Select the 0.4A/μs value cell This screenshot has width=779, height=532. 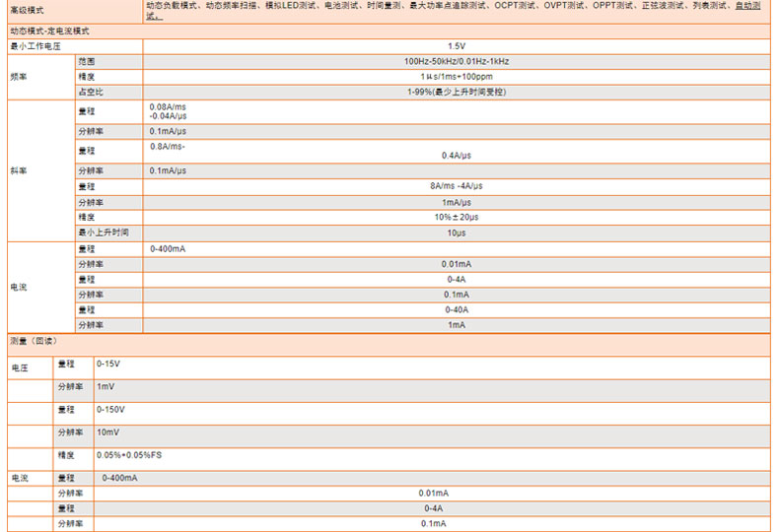pos(456,156)
